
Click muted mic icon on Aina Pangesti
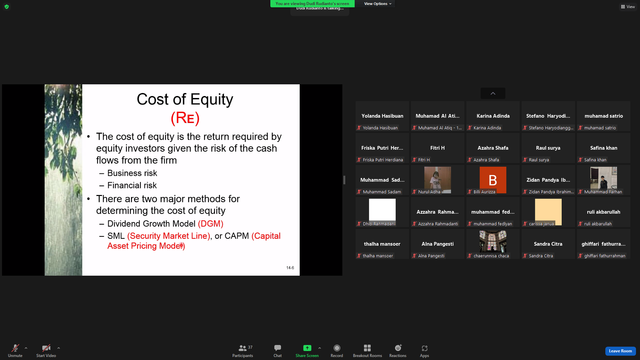tap(414, 256)
